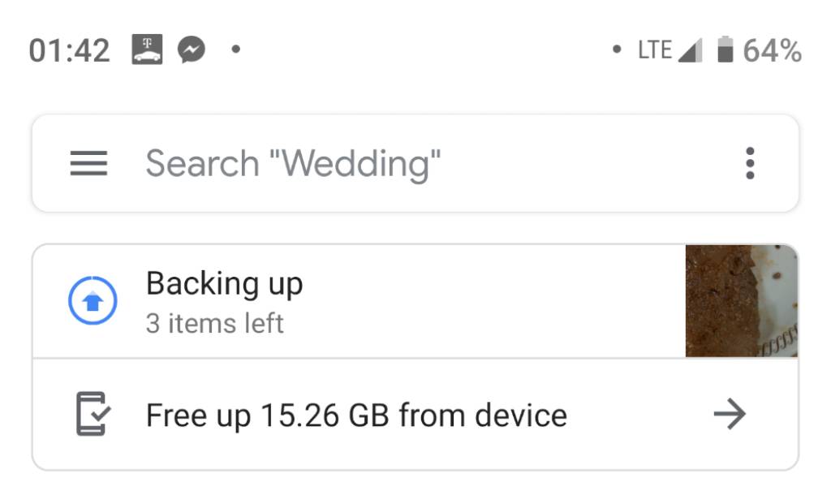The width and height of the screenshot is (831, 504).
Task: Tap the free up device storage icon
Action: 93,414
